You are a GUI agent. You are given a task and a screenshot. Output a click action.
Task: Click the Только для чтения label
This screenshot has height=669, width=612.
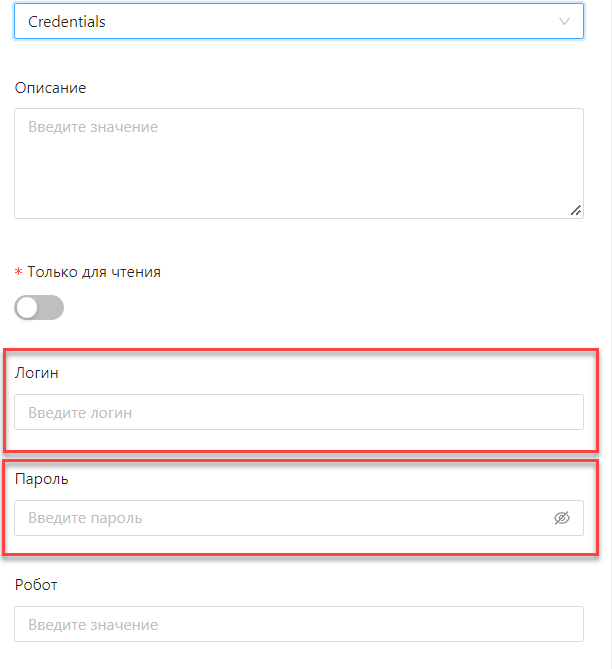[94, 272]
